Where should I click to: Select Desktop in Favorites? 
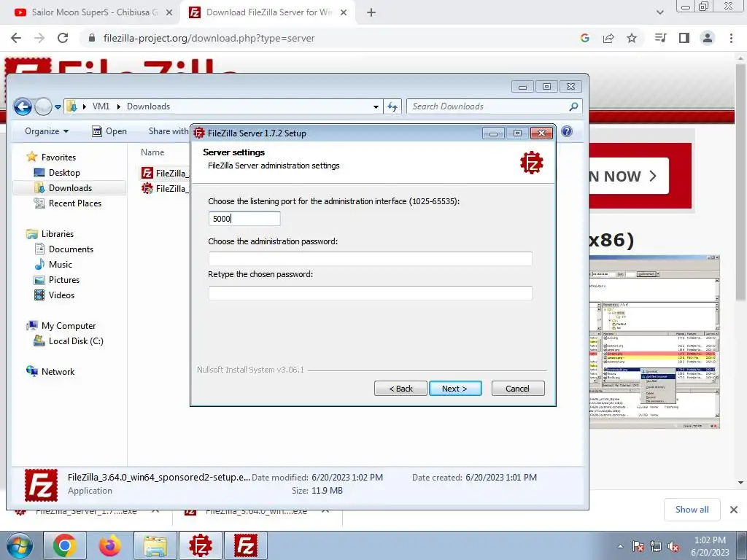click(57, 173)
